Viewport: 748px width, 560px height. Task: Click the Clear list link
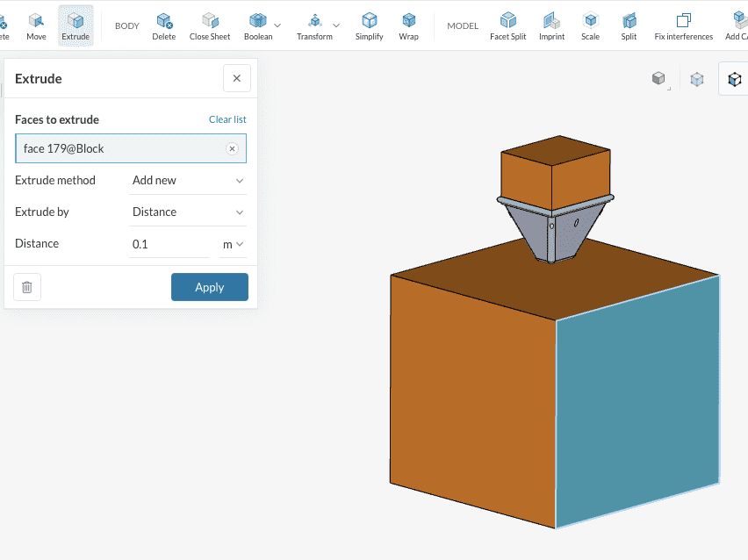pos(227,119)
